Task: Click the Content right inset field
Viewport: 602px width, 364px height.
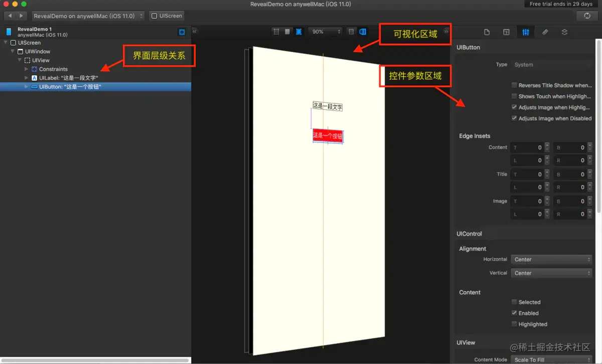Action: [569, 160]
